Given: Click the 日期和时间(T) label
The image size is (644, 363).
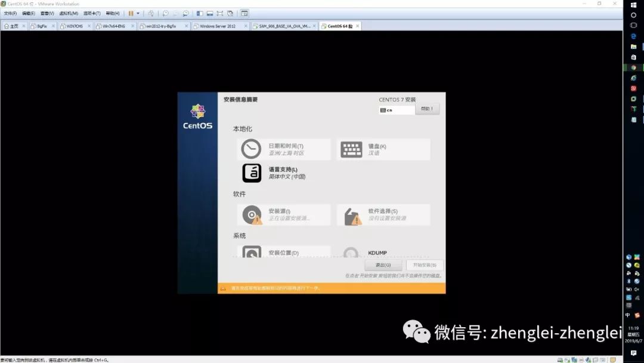Looking at the screenshot, I should click(x=286, y=146).
